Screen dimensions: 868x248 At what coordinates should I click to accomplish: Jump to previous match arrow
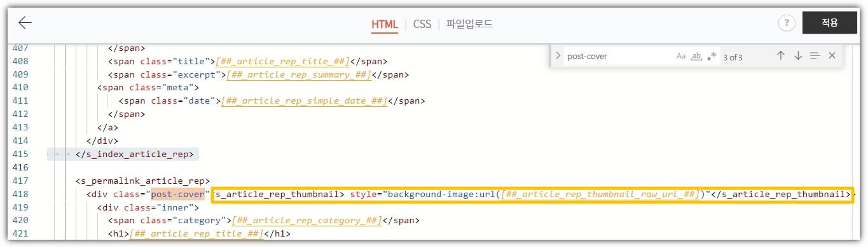pos(781,56)
